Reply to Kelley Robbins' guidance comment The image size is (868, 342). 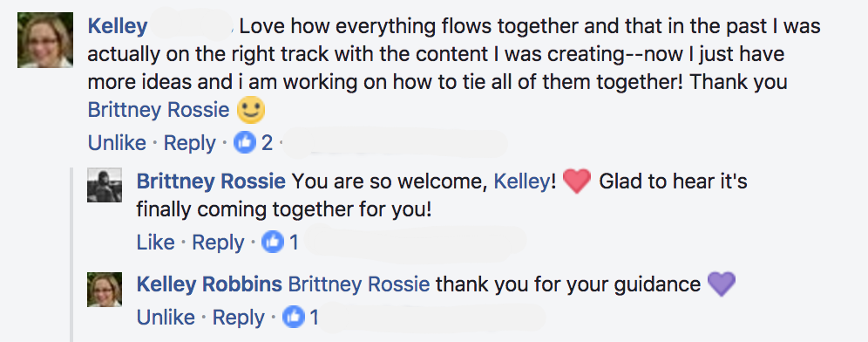(239, 317)
